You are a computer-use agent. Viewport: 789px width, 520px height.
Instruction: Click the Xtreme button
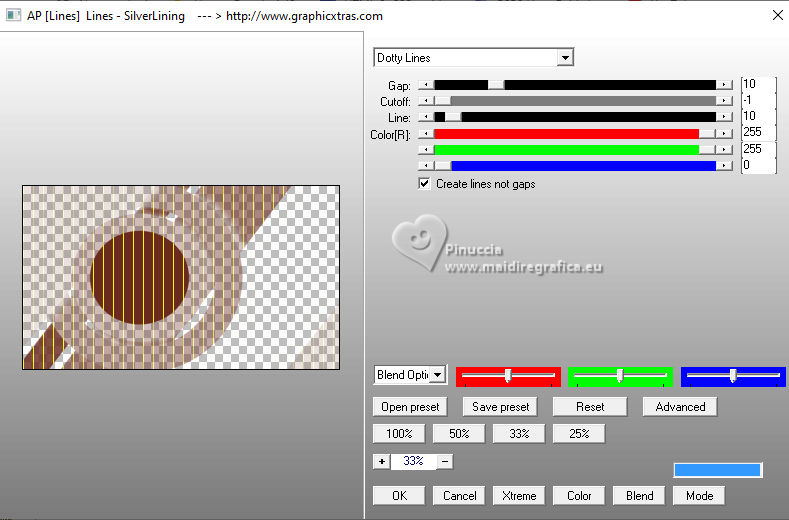tap(519, 496)
